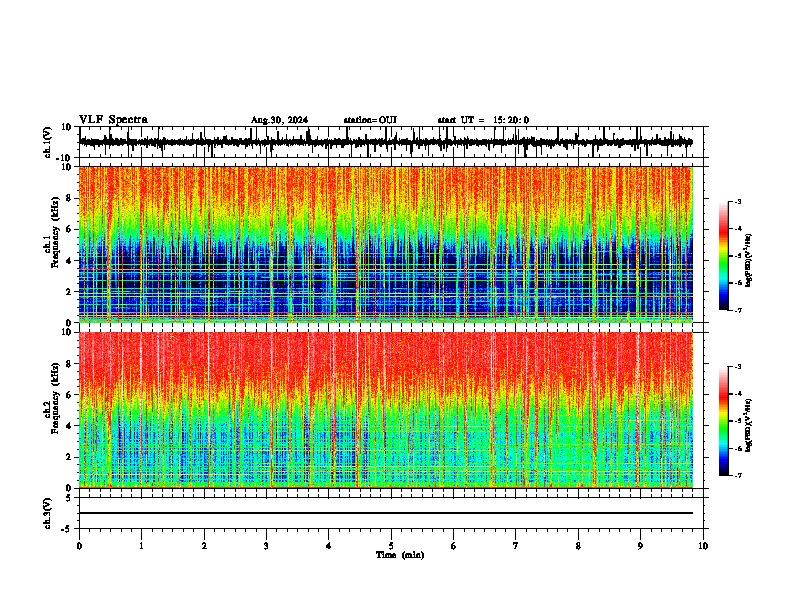
Task: Click the ch.1 color bar log(PSD) label
Action: click(748, 260)
